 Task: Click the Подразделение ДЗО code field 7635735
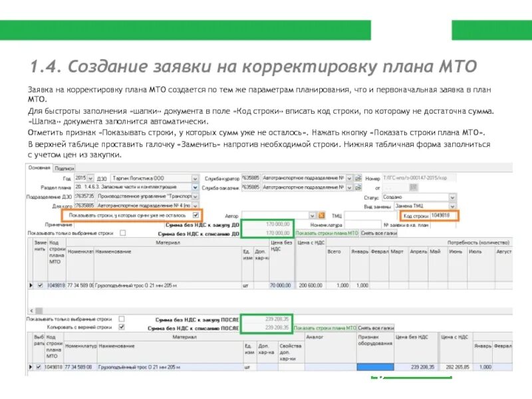[84, 196]
